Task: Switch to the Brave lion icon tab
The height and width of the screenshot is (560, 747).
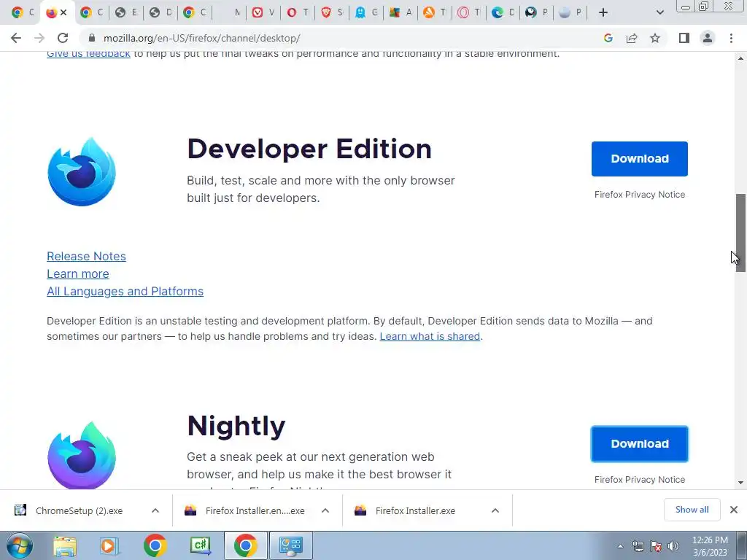Action: pyautogui.click(x=332, y=12)
